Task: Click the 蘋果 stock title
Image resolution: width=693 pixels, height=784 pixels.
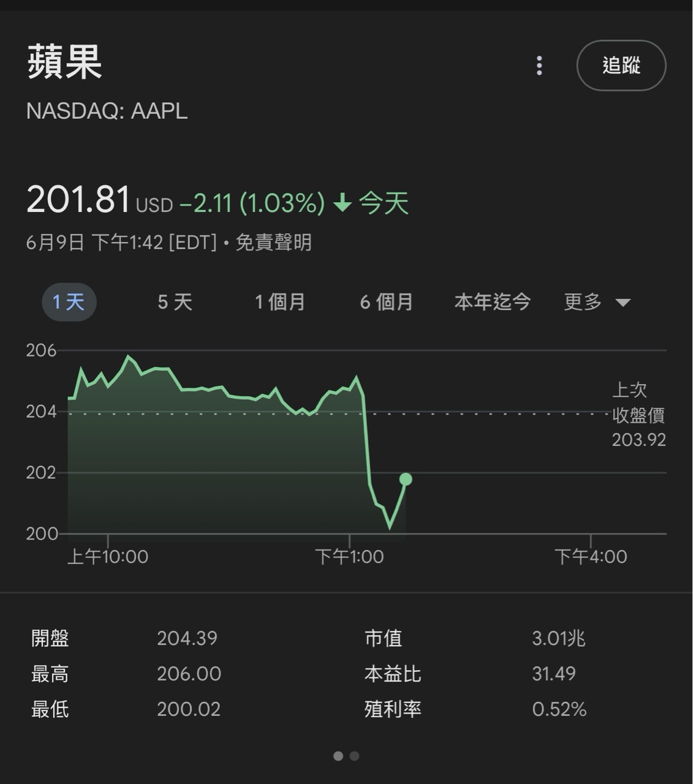Action: tap(64, 62)
